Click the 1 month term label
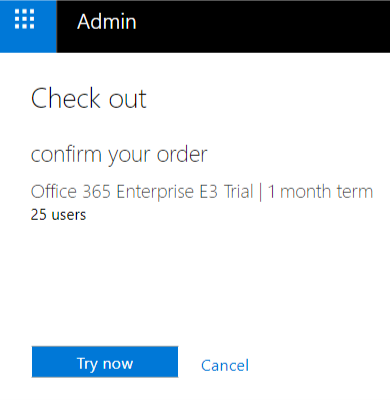The height and width of the screenshot is (400, 390). point(320,192)
